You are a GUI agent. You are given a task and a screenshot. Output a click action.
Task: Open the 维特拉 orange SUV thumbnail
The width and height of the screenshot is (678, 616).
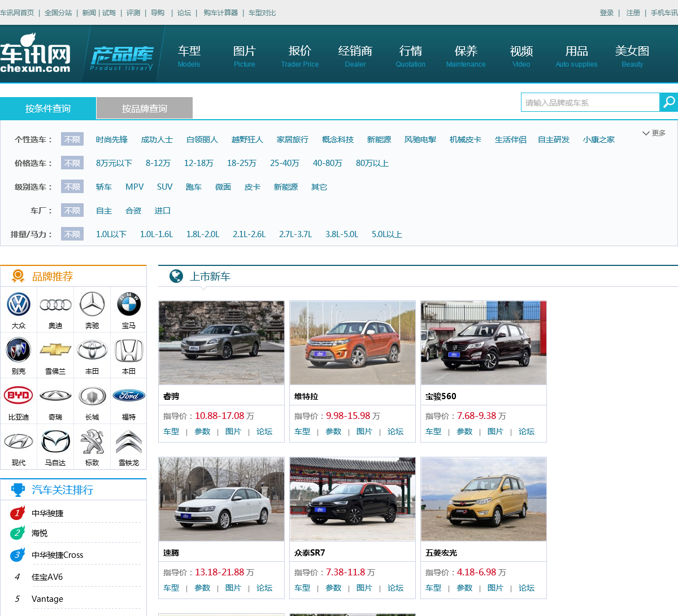pyautogui.click(x=353, y=343)
